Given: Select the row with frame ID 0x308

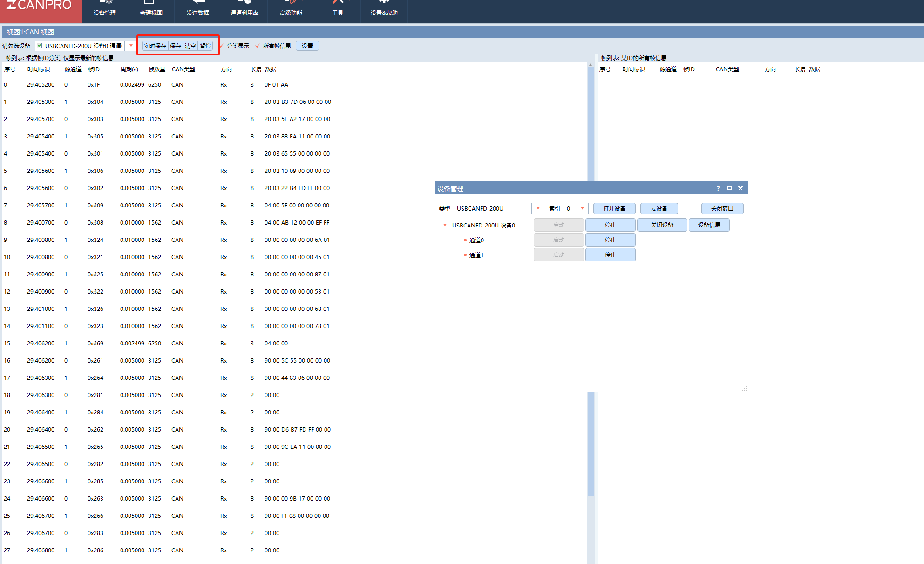Looking at the screenshot, I should (x=293, y=223).
